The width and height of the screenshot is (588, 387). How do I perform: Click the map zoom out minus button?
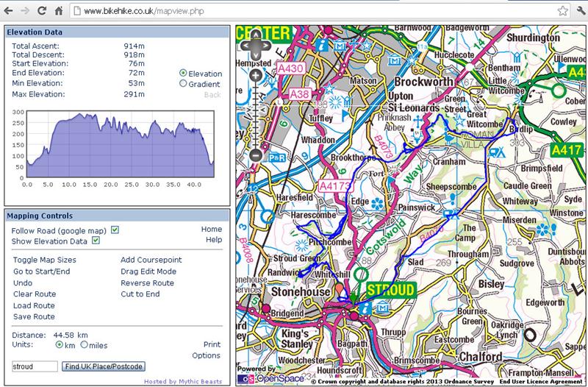tap(255, 155)
